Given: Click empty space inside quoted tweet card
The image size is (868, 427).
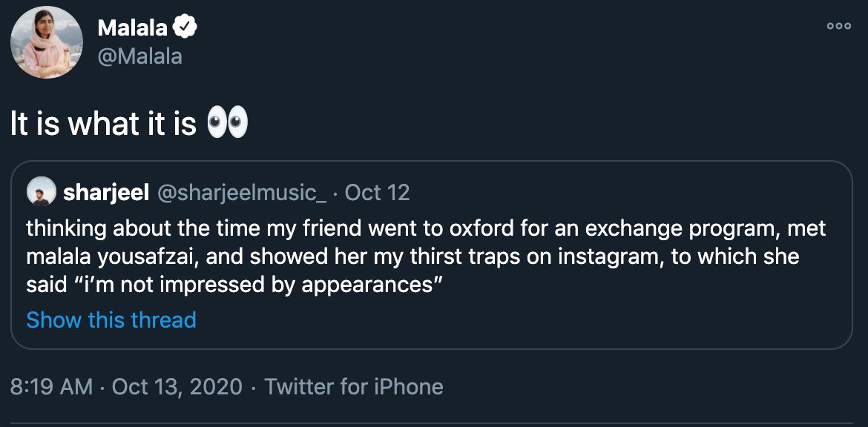Looking at the screenshot, I should (594, 319).
